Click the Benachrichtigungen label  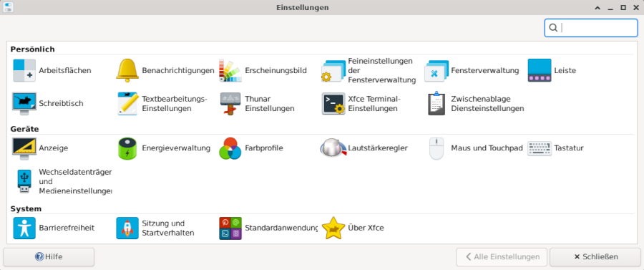pos(178,71)
